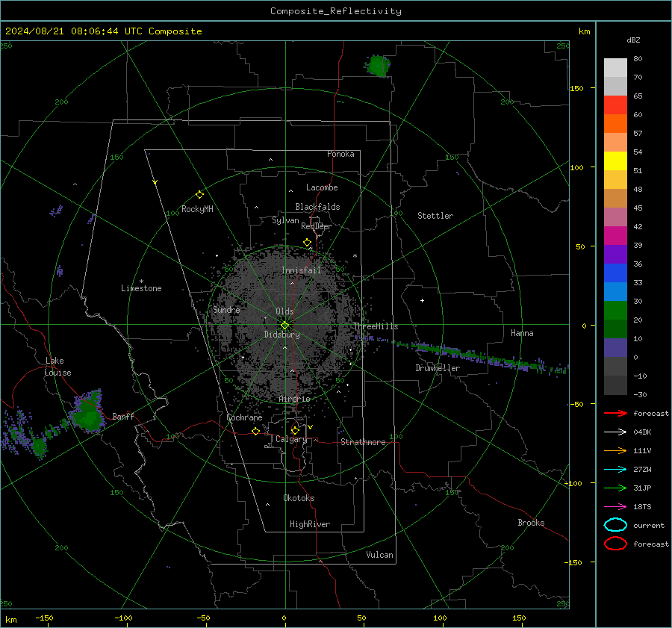Image resolution: width=672 pixels, height=628 pixels.
Task: Click the Drumheller label
Action: tap(438, 368)
